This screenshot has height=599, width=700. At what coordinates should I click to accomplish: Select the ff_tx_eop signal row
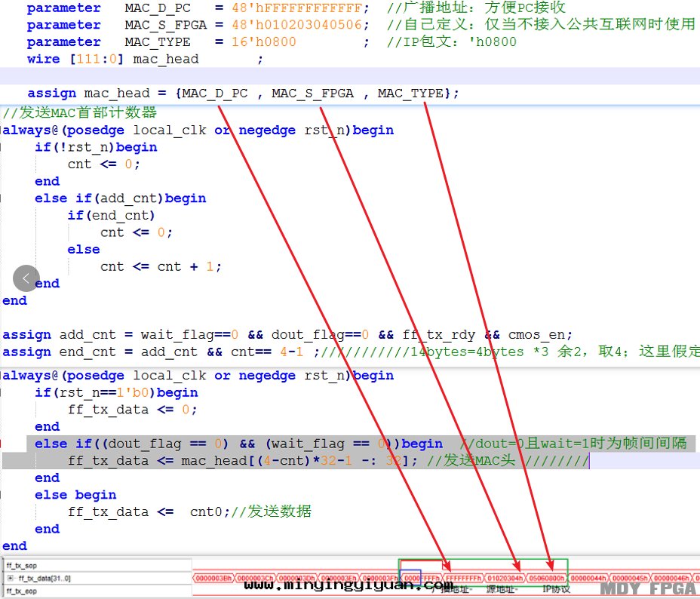pyautogui.click(x=22, y=591)
